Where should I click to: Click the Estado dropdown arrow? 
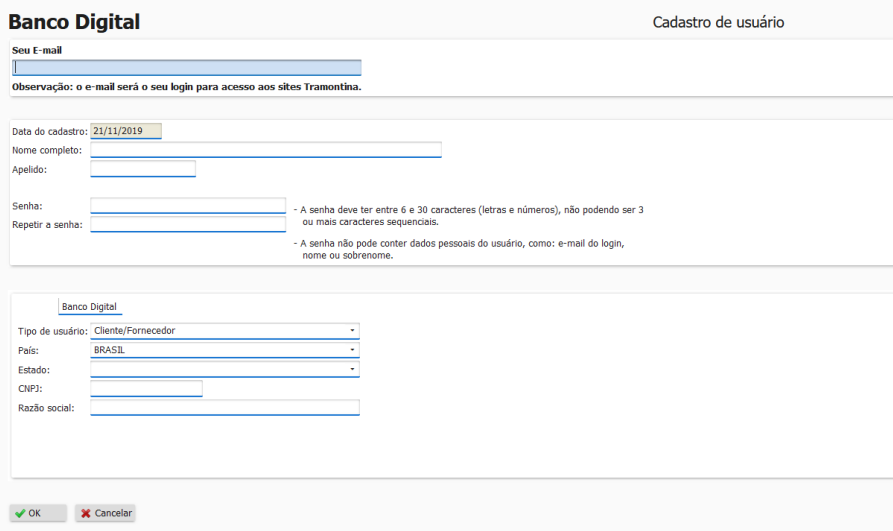click(x=352, y=369)
